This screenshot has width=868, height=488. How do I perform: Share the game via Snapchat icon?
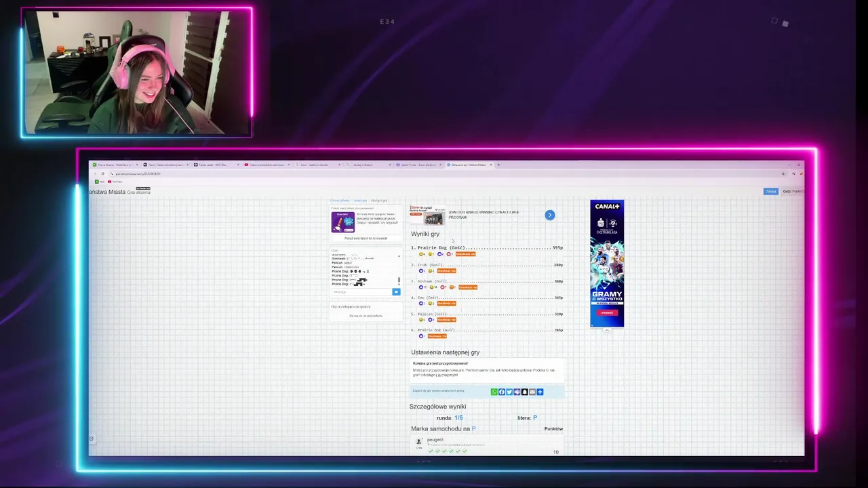(525, 392)
